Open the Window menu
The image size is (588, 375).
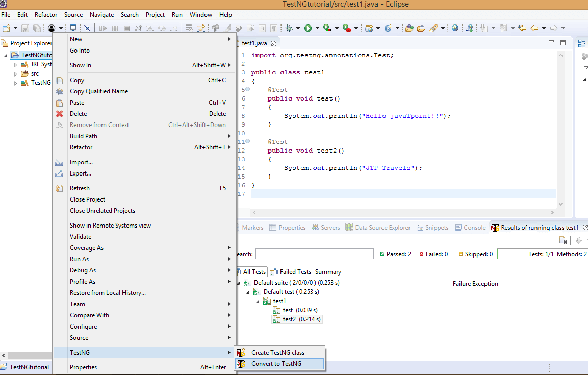pos(200,15)
